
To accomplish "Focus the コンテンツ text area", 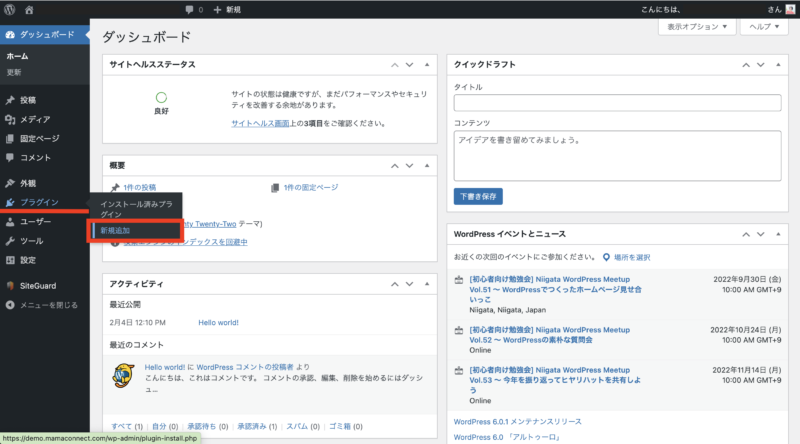I will click(x=617, y=156).
